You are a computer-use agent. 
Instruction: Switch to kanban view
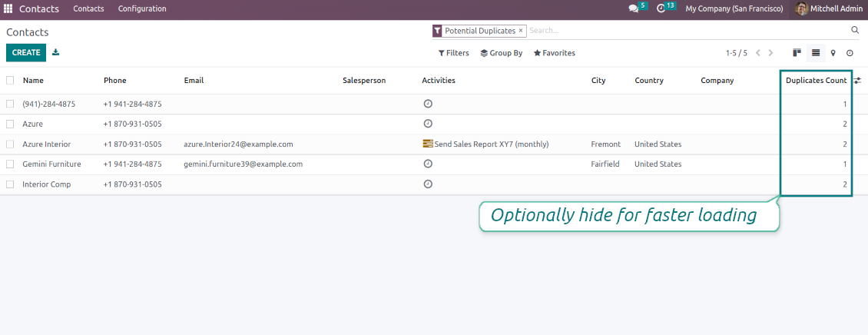797,53
